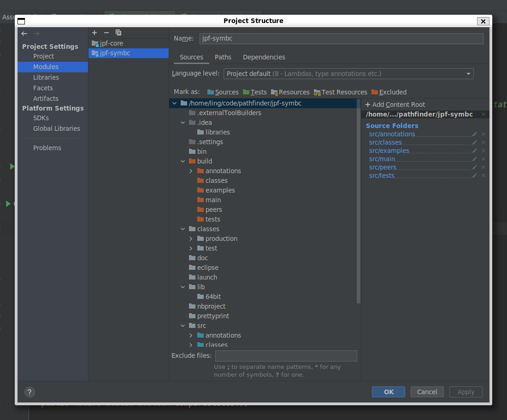The image size is (507, 420).
Task: Click the Cancel button
Action: (x=427, y=392)
